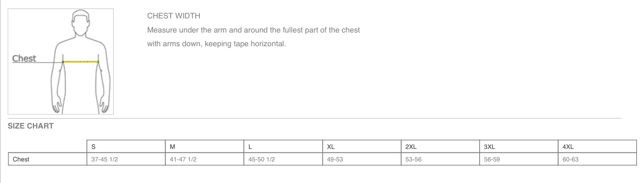Select the 4XL size column header
The width and height of the screenshot is (644, 183).
597,147
